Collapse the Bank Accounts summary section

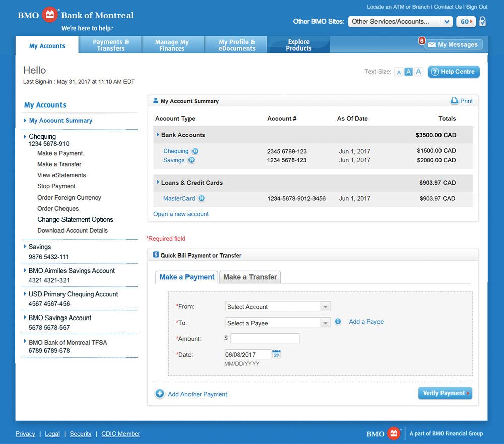click(x=158, y=135)
